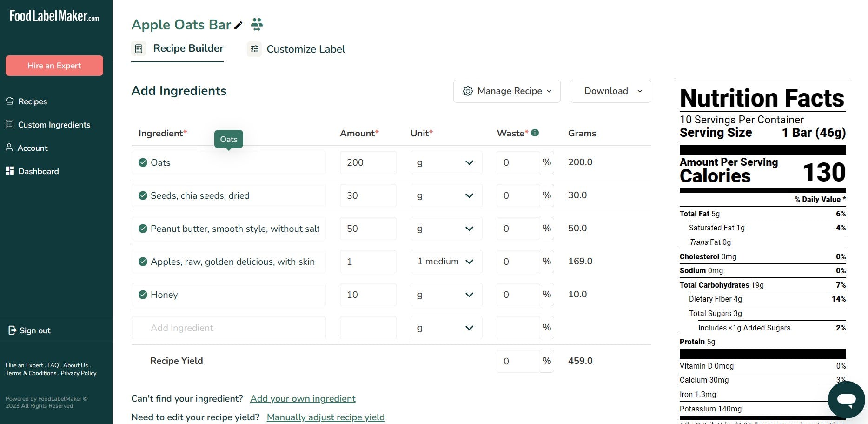Open 'Add your own ingredient' link
The image size is (868, 424).
pyautogui.click(x=303, y=399)
